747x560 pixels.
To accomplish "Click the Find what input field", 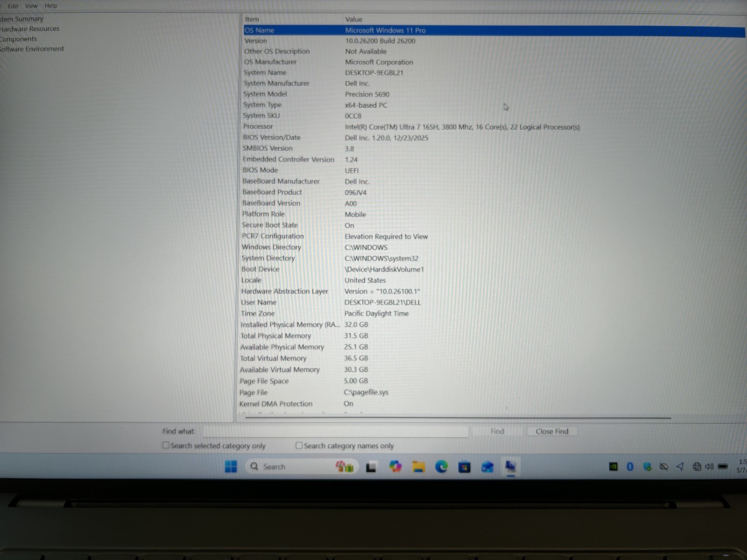I will [x=336, y=431].
